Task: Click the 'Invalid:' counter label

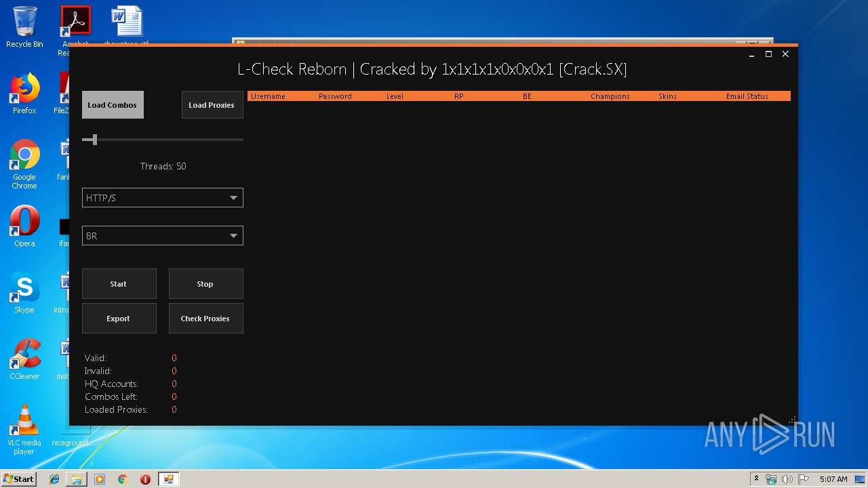Action: (98, 371)
